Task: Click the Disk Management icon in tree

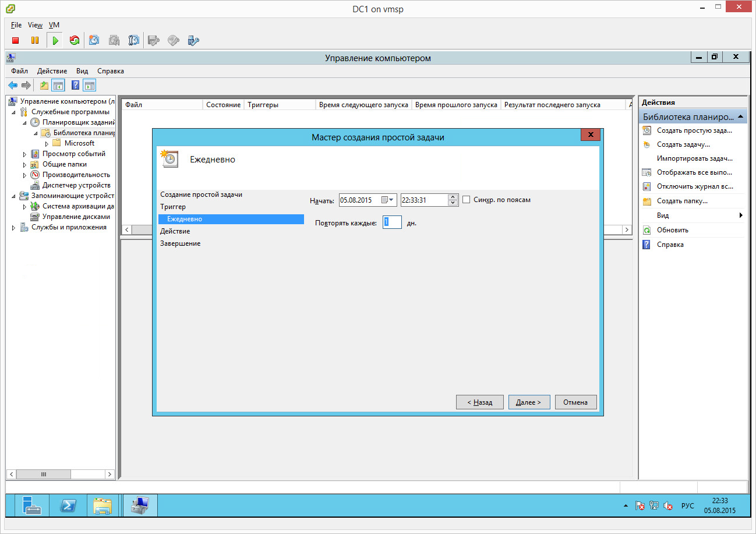Action: pyautogui.click(x=35, y=217)
